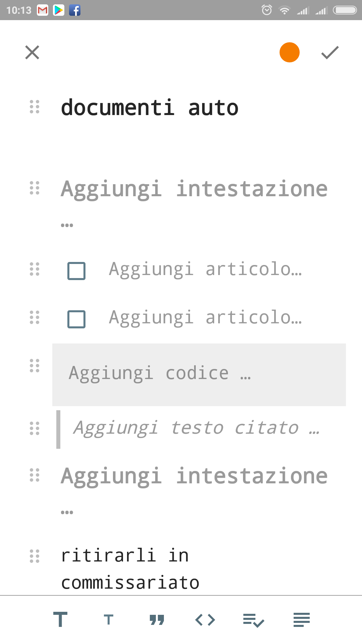Tick the first 'Aggiungi articolo' checkbox
Viewport: 362px width, 644px height.
tap(76, 271)
